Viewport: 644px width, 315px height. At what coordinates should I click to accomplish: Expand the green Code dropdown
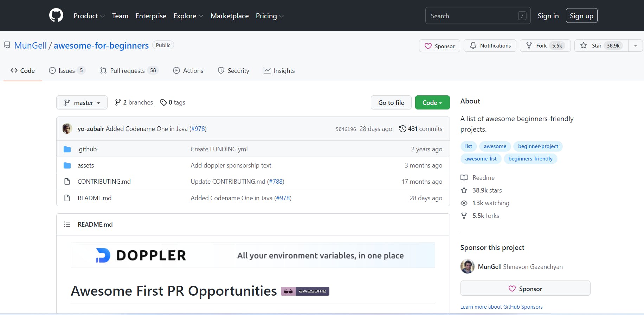(x=432, y=102)
